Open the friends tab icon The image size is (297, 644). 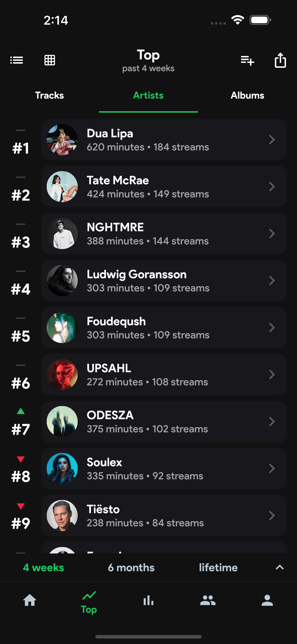pyautogui.click(x=208, y=600)
